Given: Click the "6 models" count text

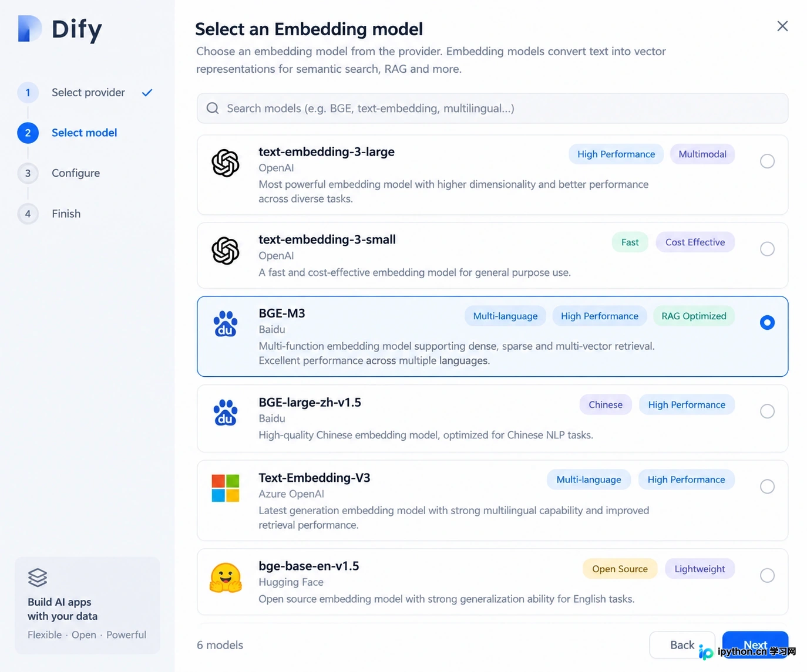Looking at the screenshot, I should pos(220,645).
